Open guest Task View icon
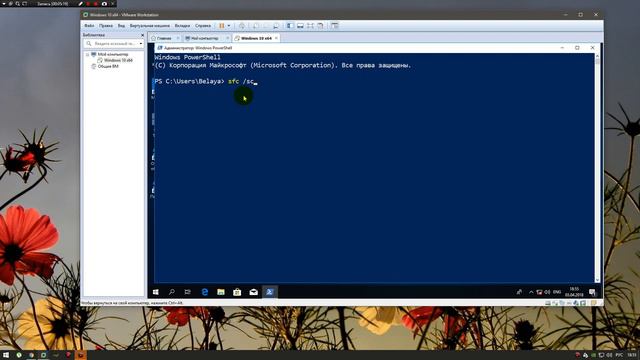Screen dimensions: 640x360 coord(188,292)
